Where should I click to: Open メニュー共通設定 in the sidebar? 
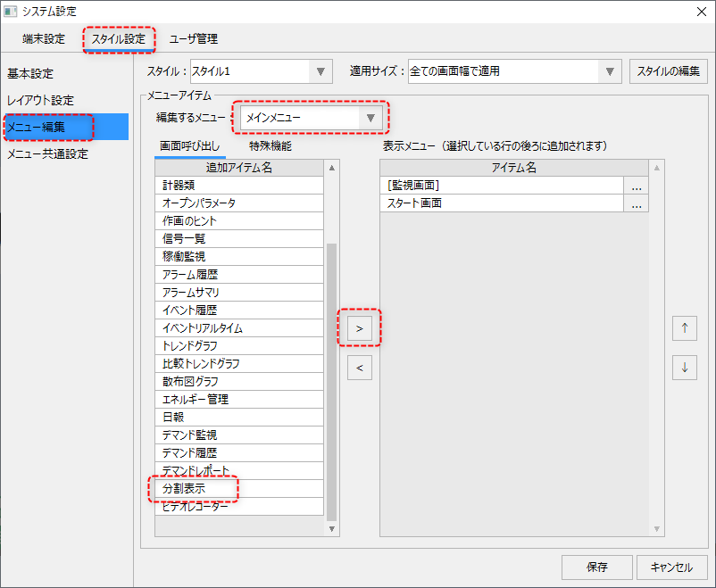46,153
